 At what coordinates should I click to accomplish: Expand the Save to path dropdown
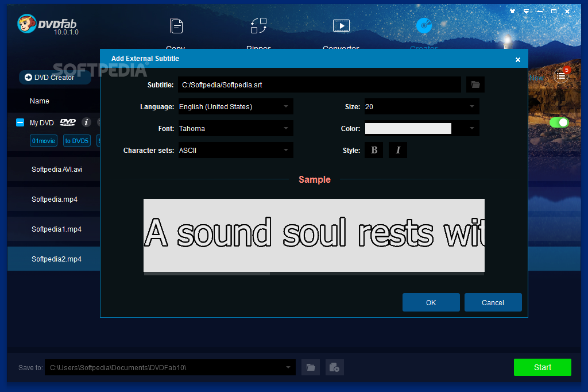(x=288, y=367)
